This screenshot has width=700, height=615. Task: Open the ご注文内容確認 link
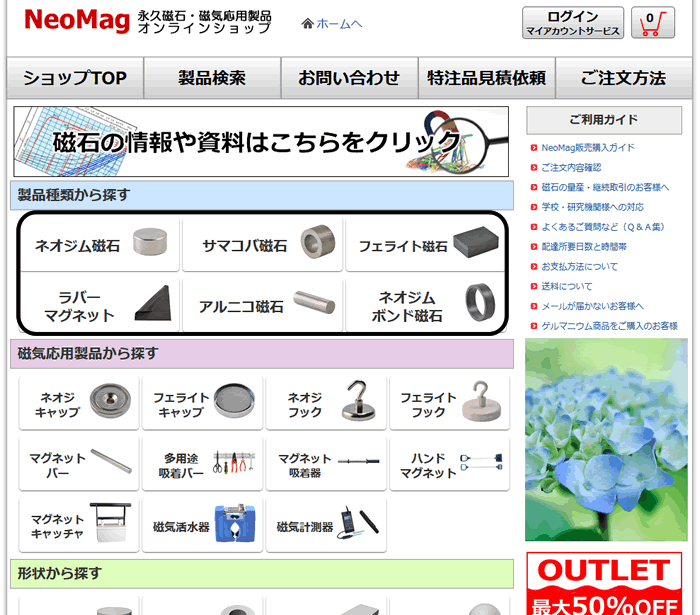tap(571, 168)
